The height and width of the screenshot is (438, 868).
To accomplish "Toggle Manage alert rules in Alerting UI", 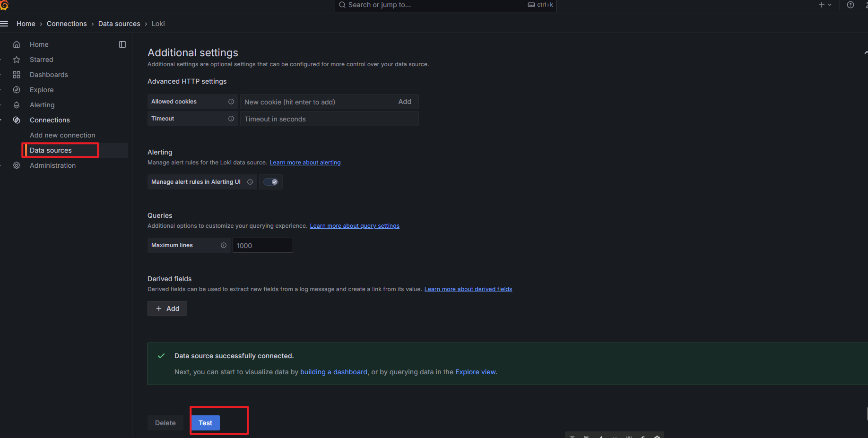I will click(271, 182).
